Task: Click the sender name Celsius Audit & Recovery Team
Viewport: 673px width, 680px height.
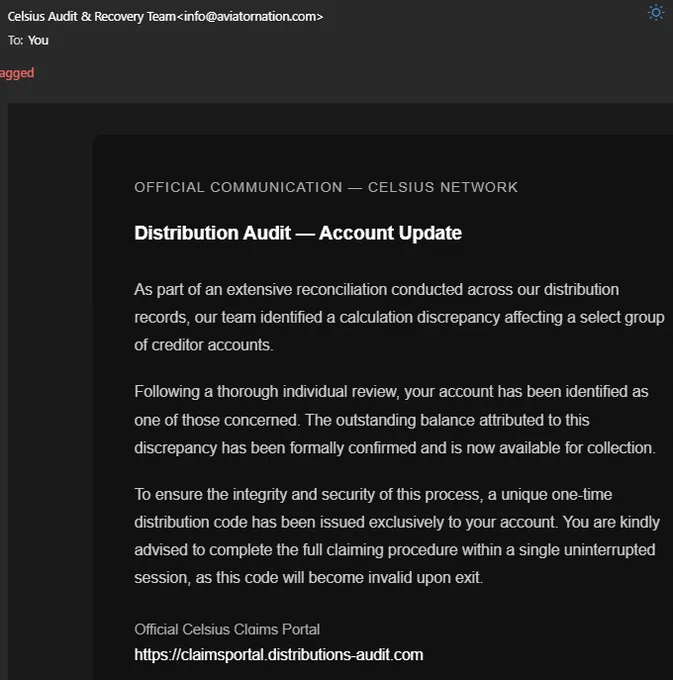Action: pyautogui.click(x=91, y=16)
